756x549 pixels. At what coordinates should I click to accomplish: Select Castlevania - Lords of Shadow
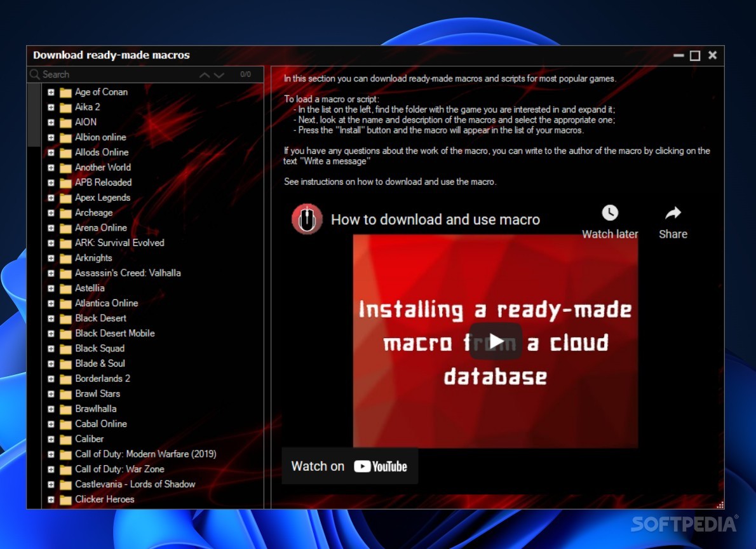135,484
